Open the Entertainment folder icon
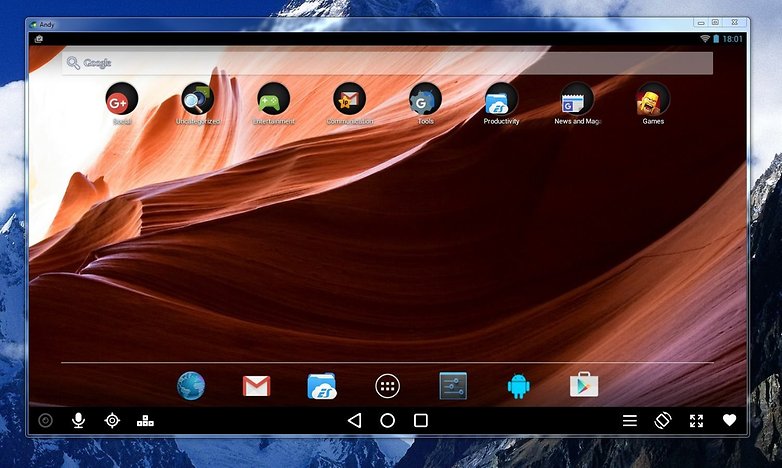Image resolution: width=782 pixels, height=468 pixels. pos(273,99)
